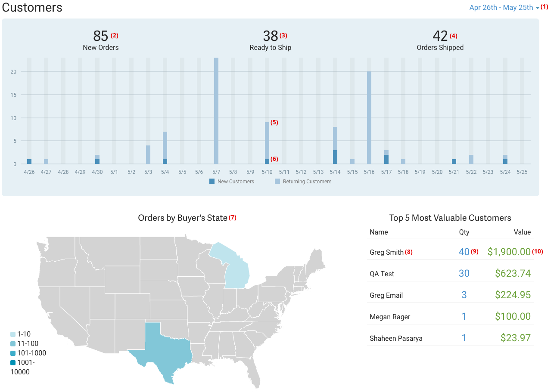
Task: Click Greg Smith's quantity value 40
Action: 464,252
